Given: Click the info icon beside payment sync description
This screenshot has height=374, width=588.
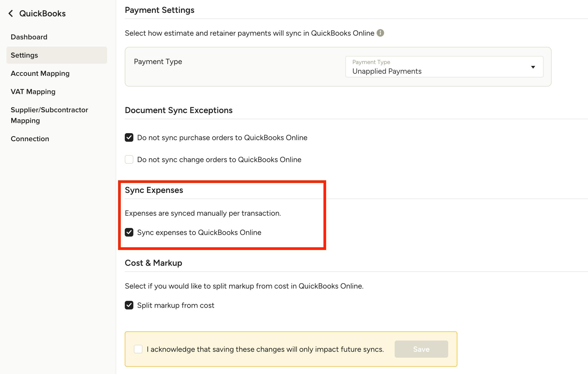Looking at the screenshot, I should [380, 33].
